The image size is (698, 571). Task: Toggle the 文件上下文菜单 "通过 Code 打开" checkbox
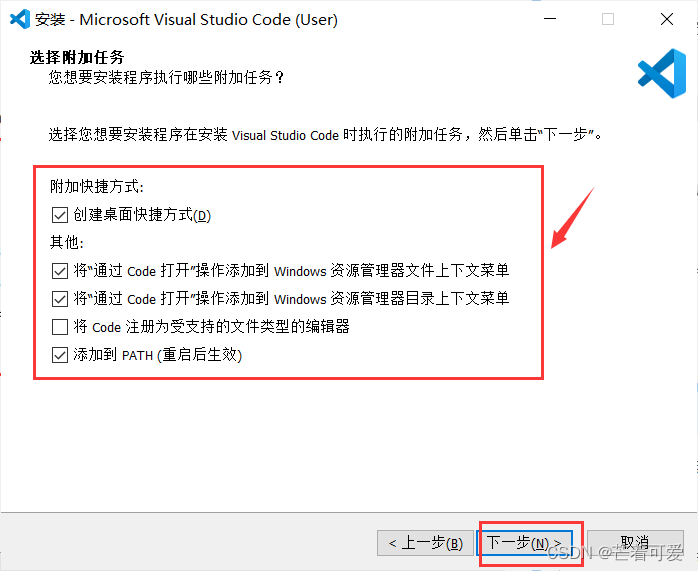tap(60, 271)
